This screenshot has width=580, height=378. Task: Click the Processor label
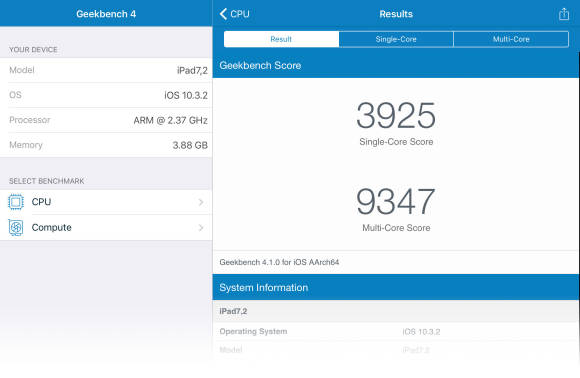point(30,120)
